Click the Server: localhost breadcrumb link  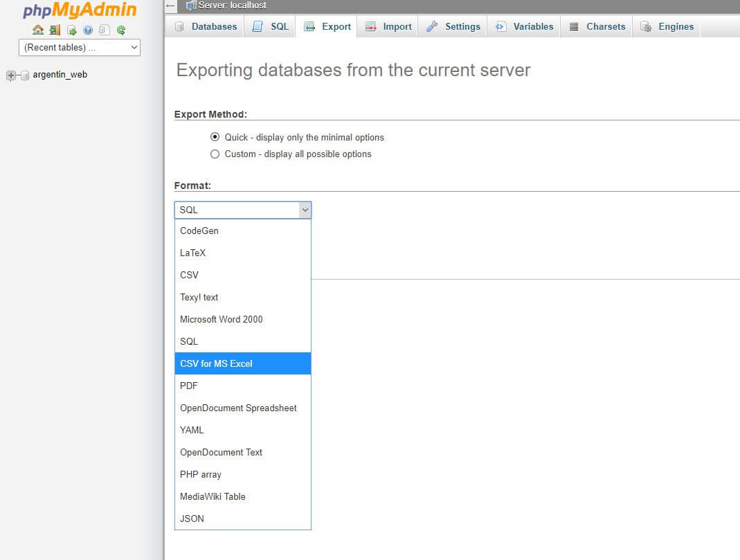(x=232, y=5)
